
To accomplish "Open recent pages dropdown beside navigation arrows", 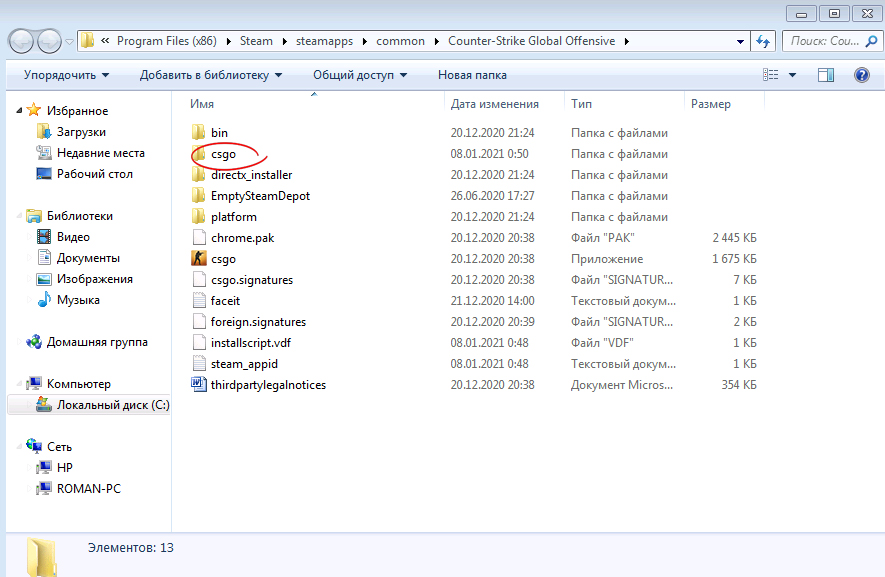I will pos(69,42).
